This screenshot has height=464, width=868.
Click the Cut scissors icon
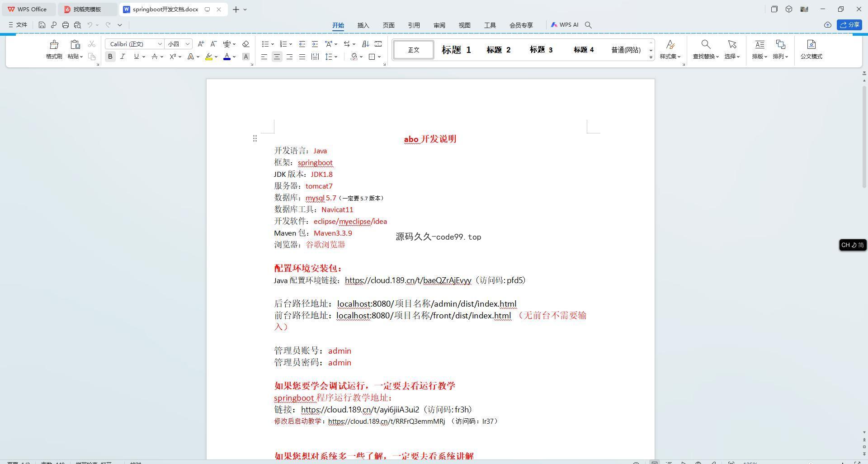(x=92, y=44)
